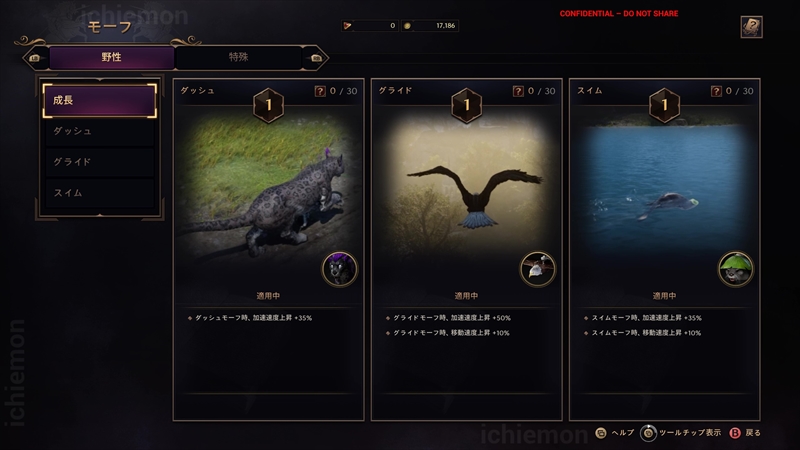Click the RB next-tab bumper icon
The image size is (800, 450).
tap(316, 58)
